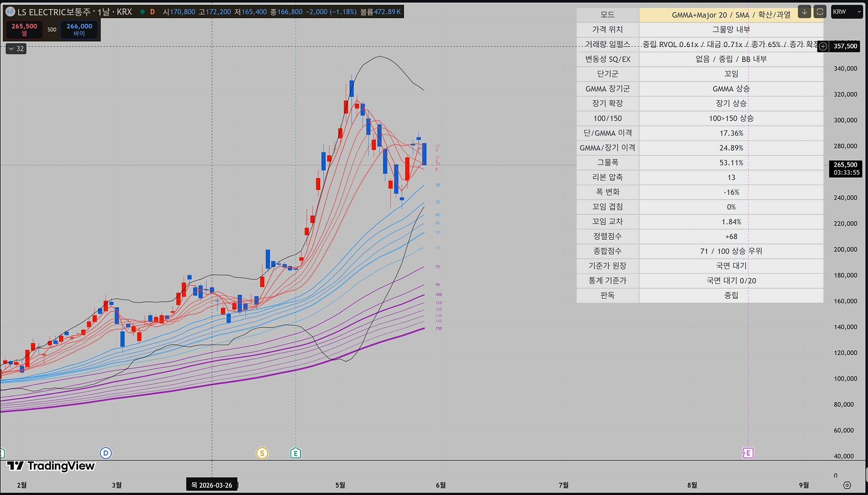The image size is (868, 495).
Task: Click the 357,500 crosshair price label
Action: point(845,46)
